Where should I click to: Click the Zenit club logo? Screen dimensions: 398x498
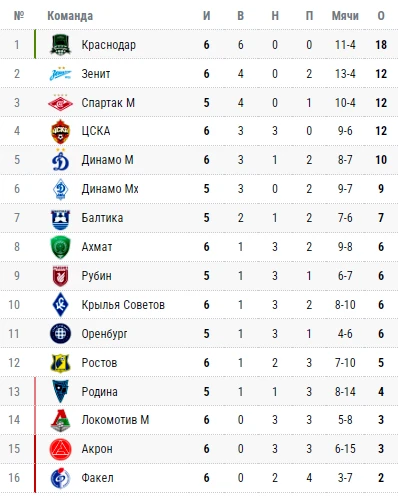coord(60,74)
